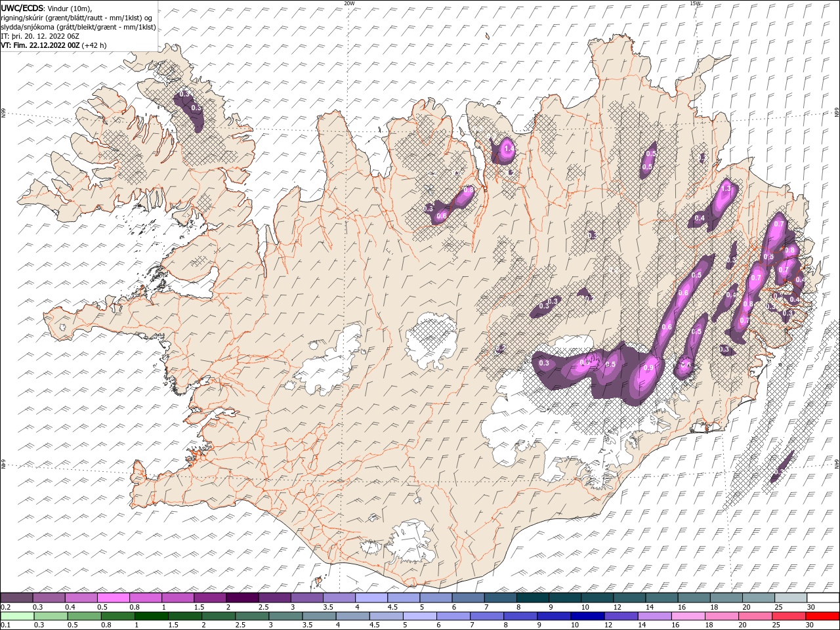Click the '1.4' precipitation value on map
Viewport: 840px width, 630px height.
point(508,149)
